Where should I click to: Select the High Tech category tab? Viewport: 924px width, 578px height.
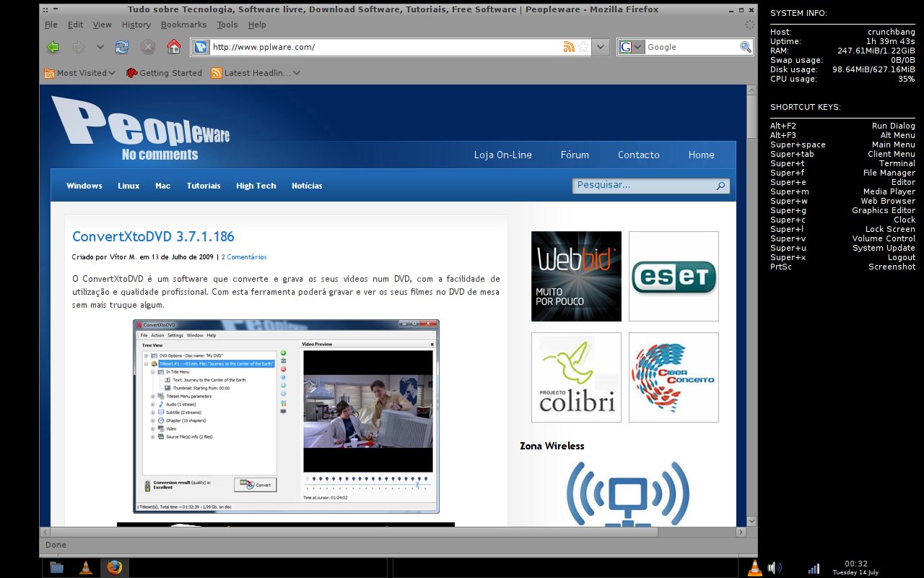click(x=256, y=186)
